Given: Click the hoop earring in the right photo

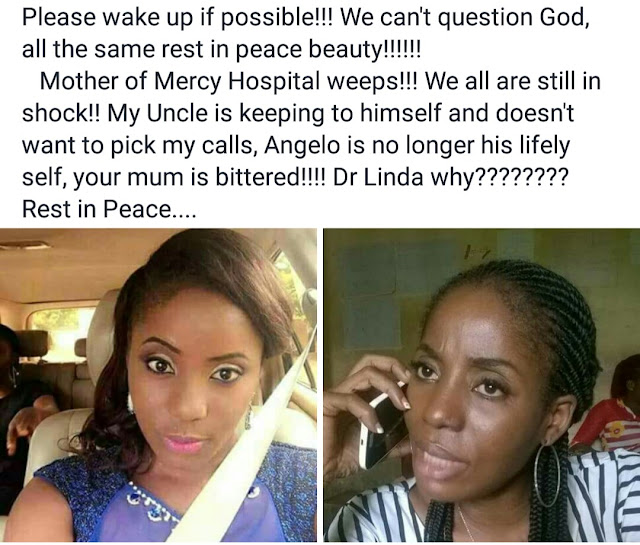Looking at the screenshot, I should [547, 475].
